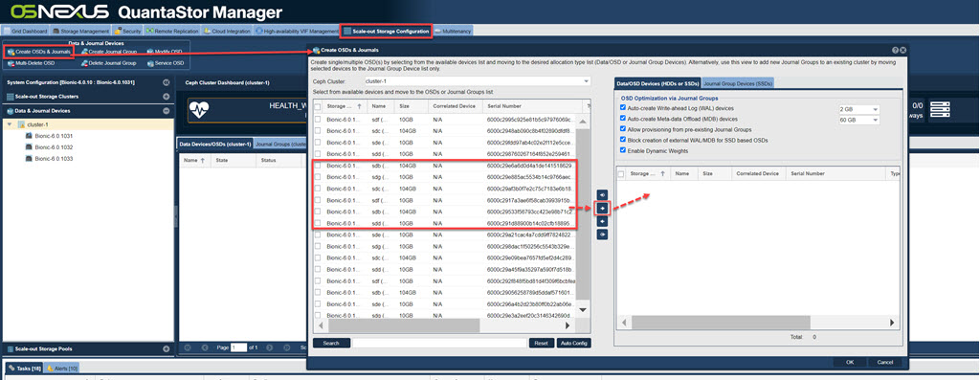Click the move-all-left arrow button
Image resolution: width=980 pixels, height=380 pixels.
click(602, 235)
